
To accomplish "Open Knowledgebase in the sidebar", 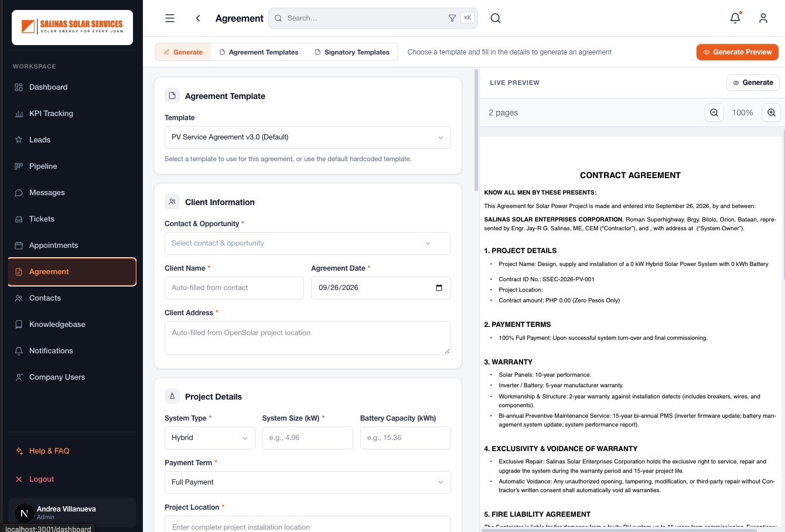I will point(72,325).
